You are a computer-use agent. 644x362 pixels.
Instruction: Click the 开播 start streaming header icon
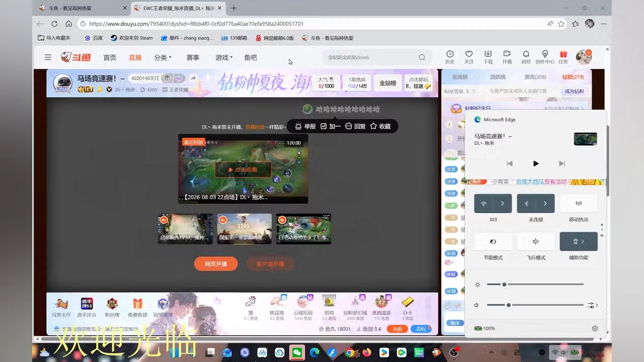pyautogui.click(x=507, y=57)
